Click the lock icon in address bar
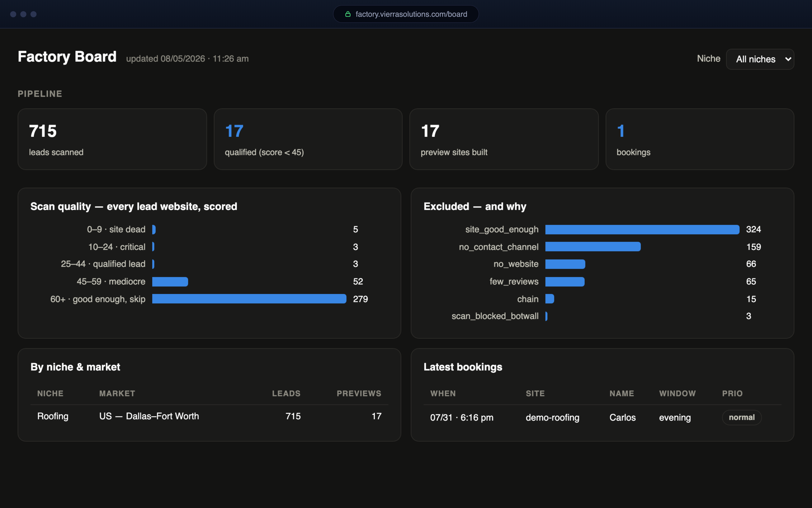Viewport: 812px width, 508px height. (x=348, y=14)
